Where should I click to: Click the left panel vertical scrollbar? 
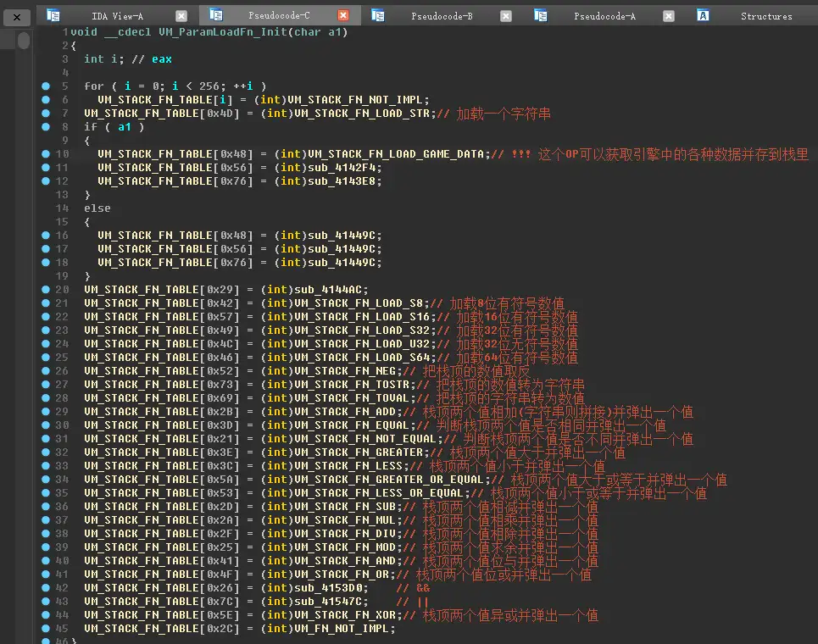(x=23, y=41)
